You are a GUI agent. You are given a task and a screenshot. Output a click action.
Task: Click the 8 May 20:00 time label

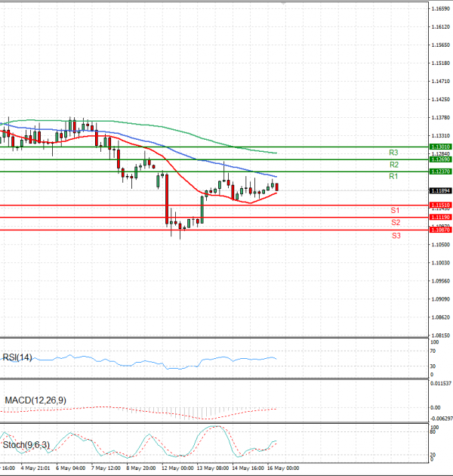pyautogui.click(x=141, y=468)
